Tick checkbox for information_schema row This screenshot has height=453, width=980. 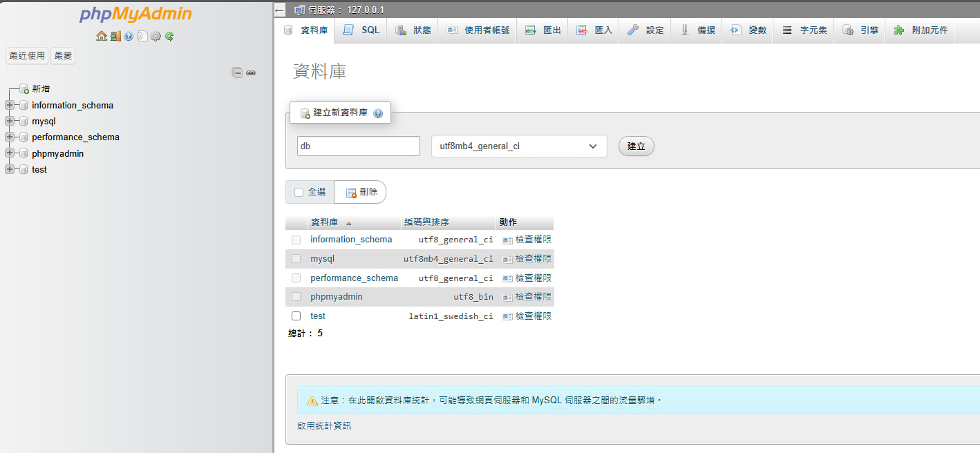click(296, 240)
